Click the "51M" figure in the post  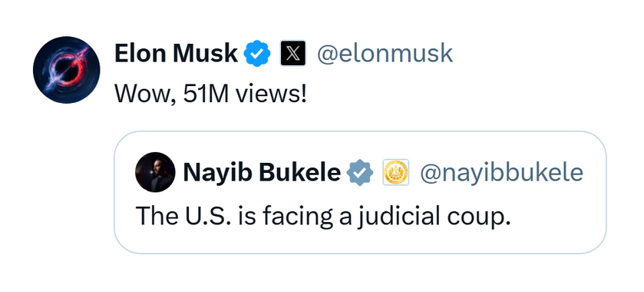pos(206,95)
